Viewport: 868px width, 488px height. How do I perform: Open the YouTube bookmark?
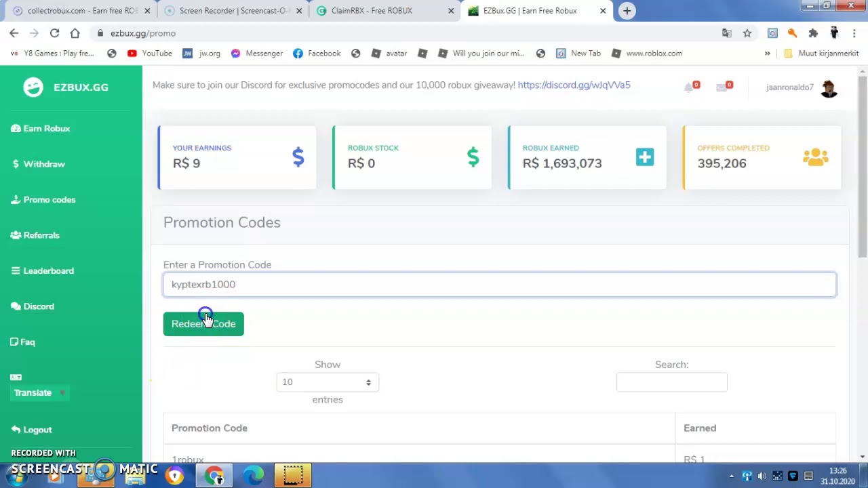tap(150, 53)
